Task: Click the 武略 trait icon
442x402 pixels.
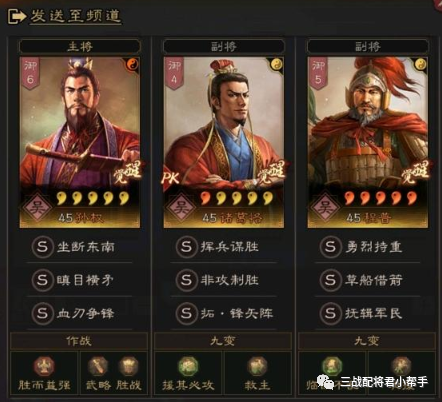Action: coord(98,366)
